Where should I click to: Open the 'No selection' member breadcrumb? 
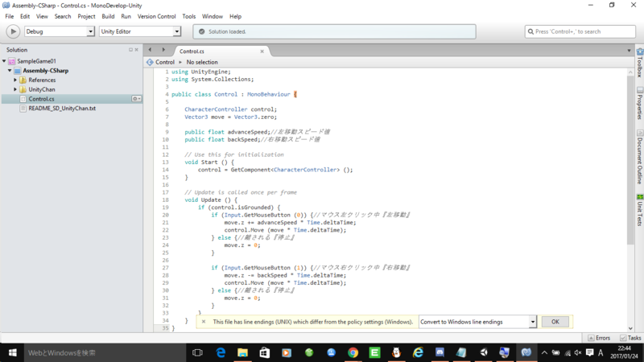click(x=202, y=62)
